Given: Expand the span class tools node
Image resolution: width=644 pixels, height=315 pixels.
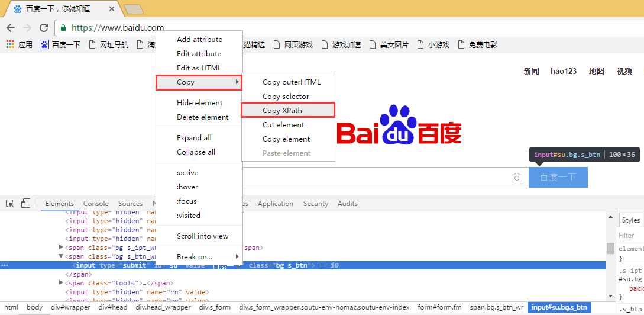Looking at the screenshot, I should tap(61, 283).
